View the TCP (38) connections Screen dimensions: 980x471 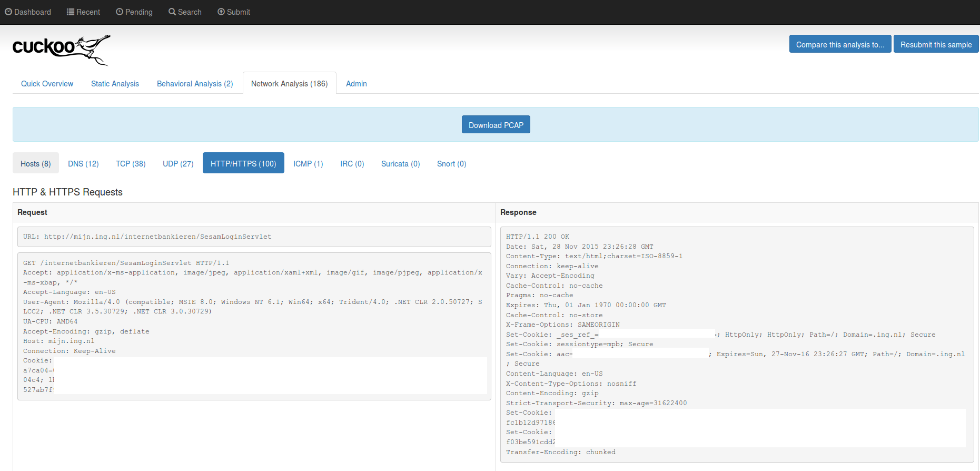131,163
